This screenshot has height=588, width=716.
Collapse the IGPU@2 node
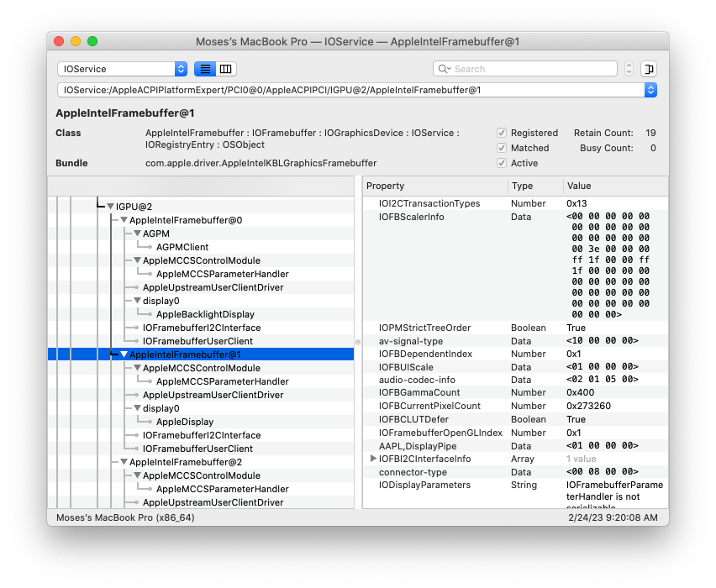pos(110,206)
